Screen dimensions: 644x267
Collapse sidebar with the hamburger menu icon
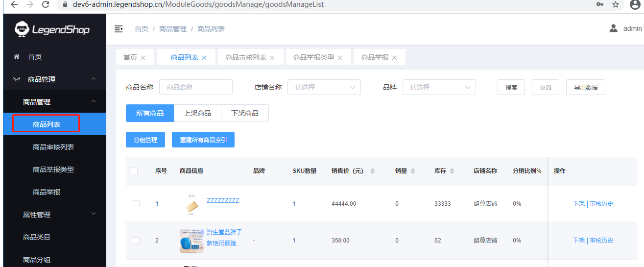point(119,29)
